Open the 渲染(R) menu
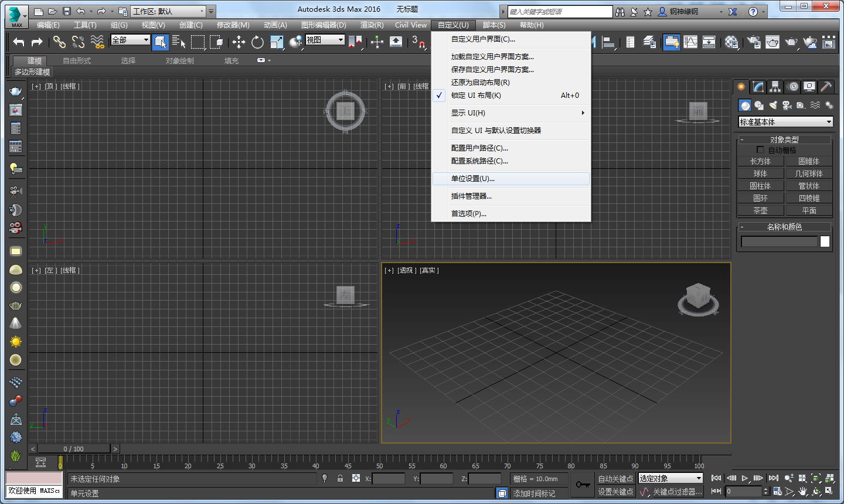 pyautogui.click(x=372, y=25)
